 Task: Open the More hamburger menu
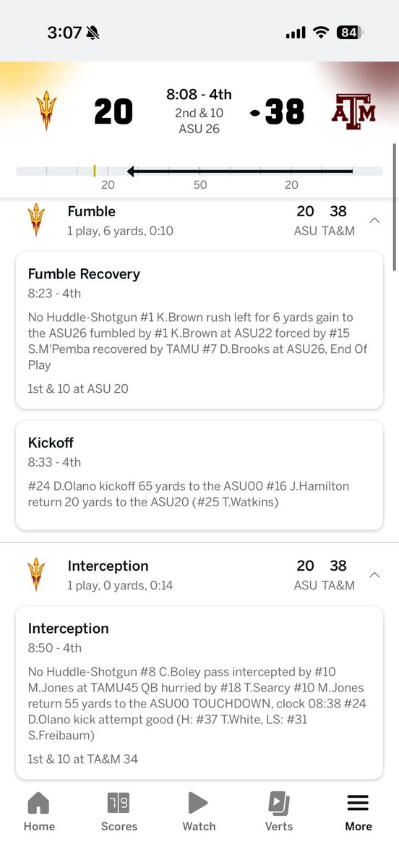(359, 803)
